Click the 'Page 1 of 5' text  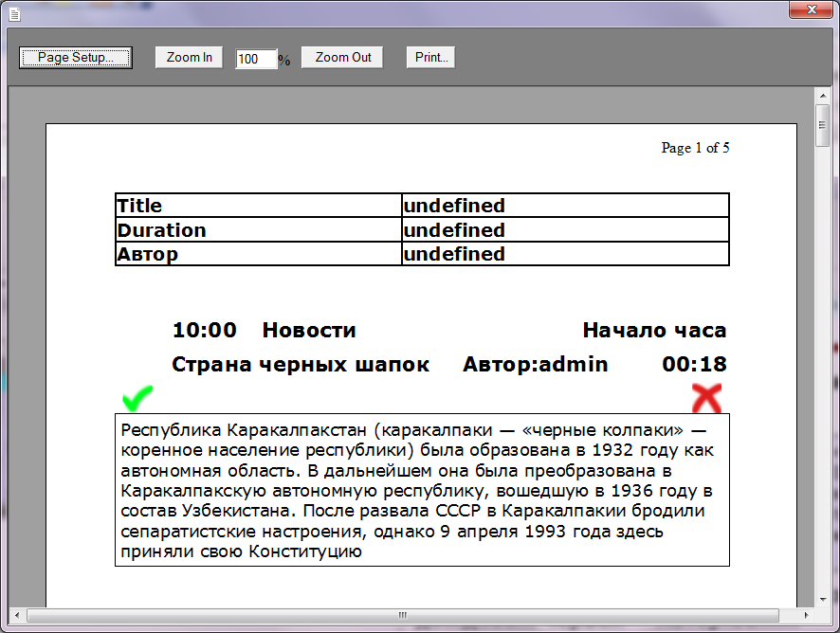tap(695, 148)
